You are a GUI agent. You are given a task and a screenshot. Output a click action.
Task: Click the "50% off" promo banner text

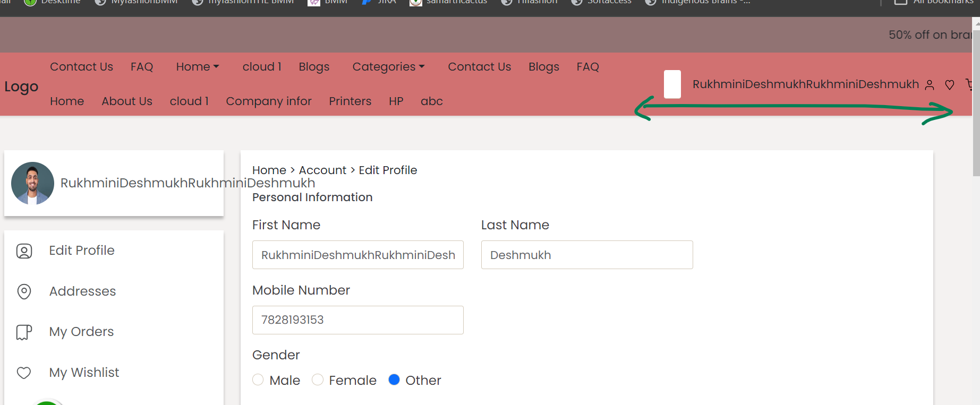[930, 35]
